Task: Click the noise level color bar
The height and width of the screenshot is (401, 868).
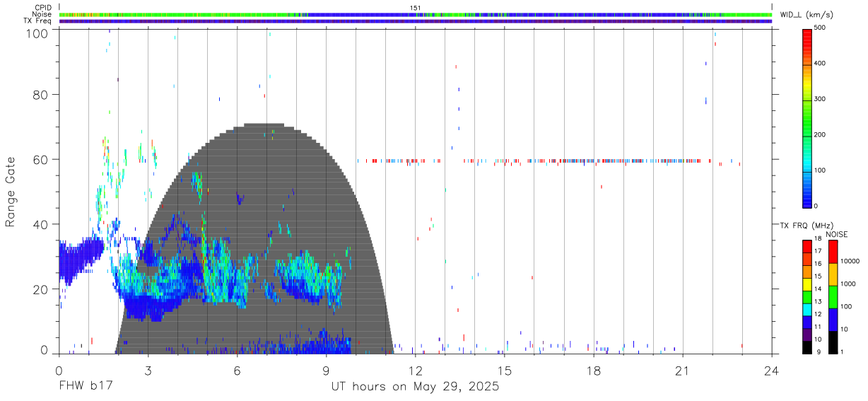Action: click(x=833, y=296)
